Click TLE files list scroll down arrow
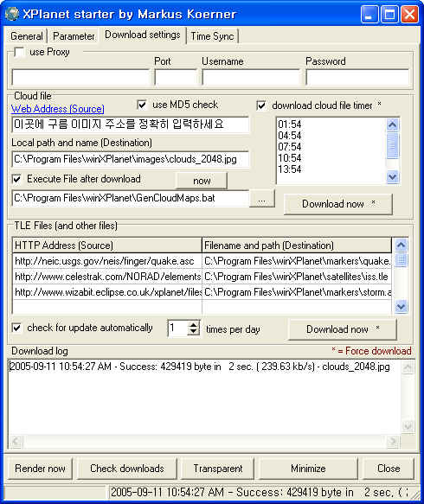The width and height of the screenshot is (424, 504). 401,306
